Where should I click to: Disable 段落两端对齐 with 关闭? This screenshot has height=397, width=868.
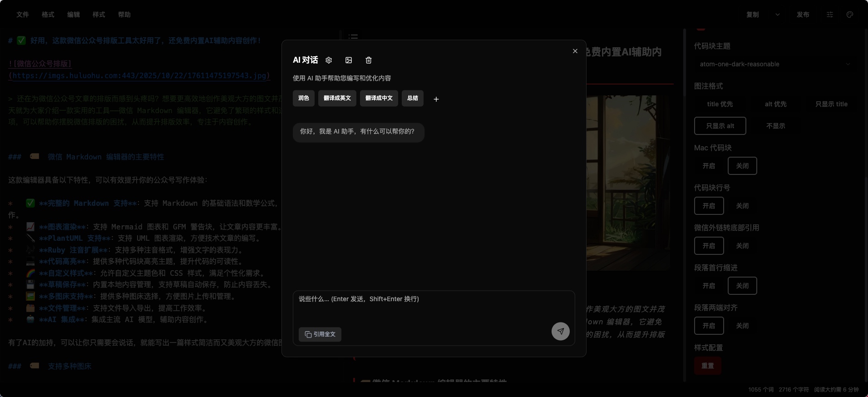(742, 326)
